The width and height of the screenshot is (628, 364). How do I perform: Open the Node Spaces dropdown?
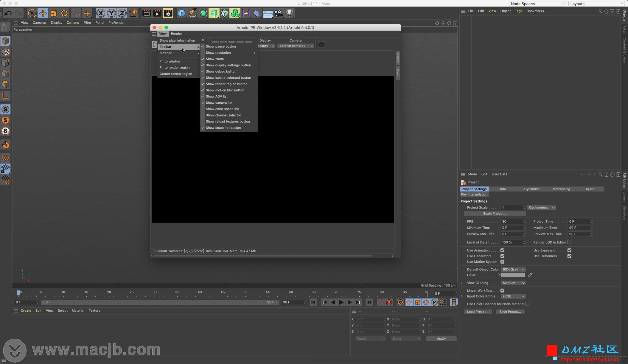[x=537, y=4]
